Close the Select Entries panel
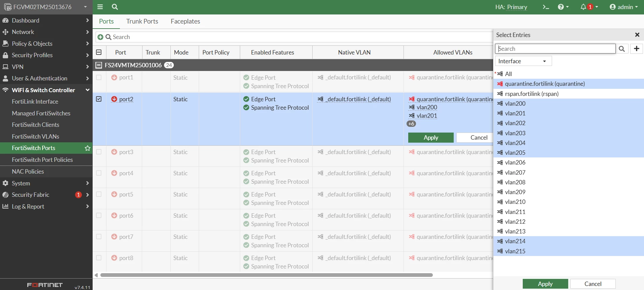 637,35
